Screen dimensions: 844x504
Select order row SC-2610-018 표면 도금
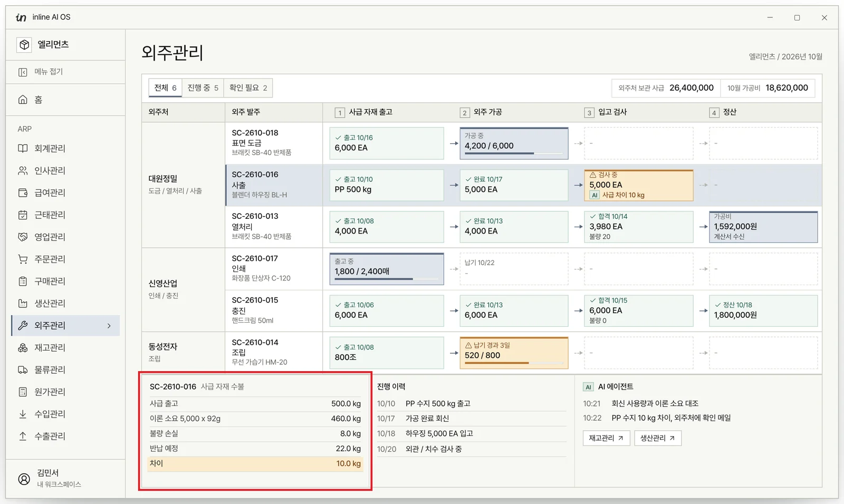(274, 143)
